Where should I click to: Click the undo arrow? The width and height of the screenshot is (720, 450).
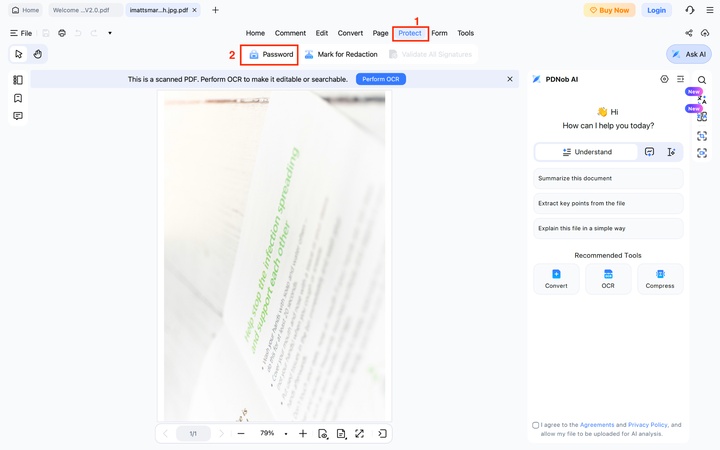[78, 33]
